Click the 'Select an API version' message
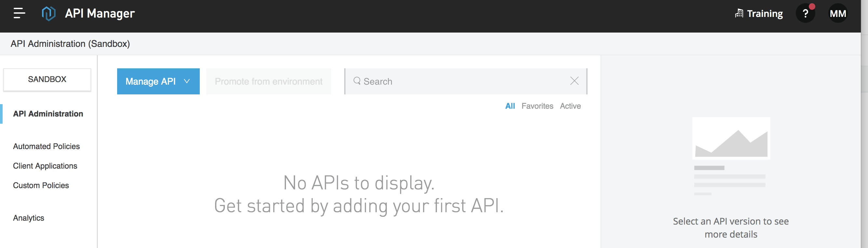 click(x=731, y=228)
